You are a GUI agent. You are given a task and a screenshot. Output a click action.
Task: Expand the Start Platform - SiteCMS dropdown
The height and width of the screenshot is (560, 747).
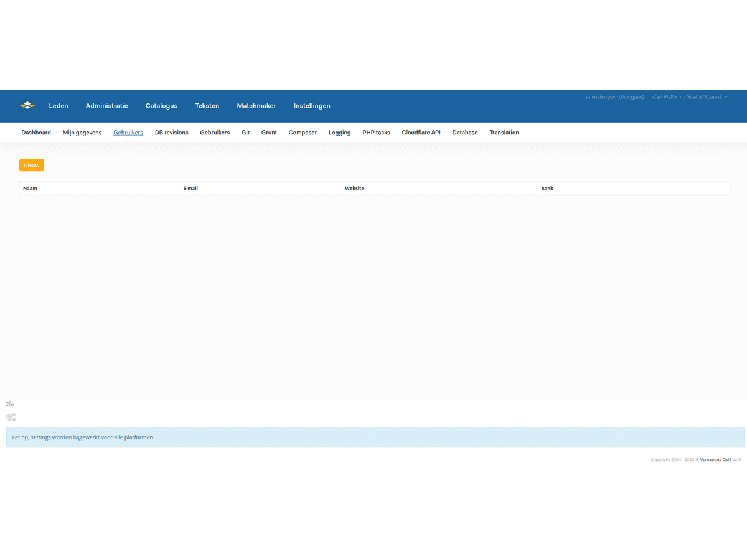[x=689, y=97]
